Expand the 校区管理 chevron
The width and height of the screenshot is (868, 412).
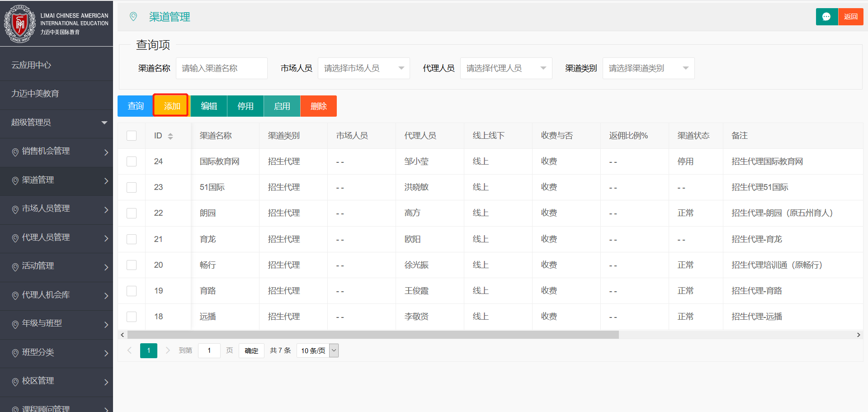106,382
